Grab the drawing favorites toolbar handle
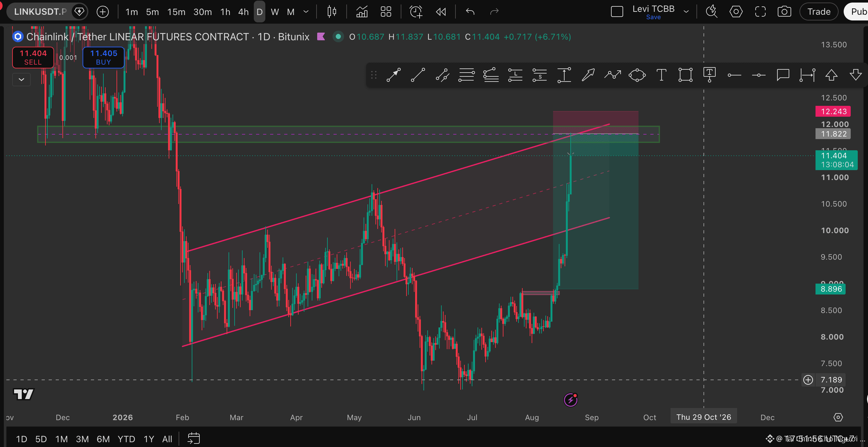The image size is (868, 447). click(374, 75)
